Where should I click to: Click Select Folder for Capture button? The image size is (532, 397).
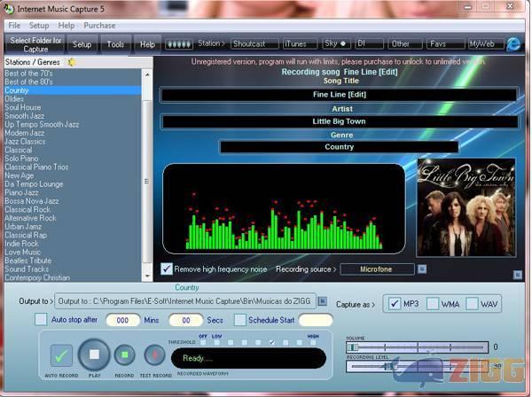[35, 43]
